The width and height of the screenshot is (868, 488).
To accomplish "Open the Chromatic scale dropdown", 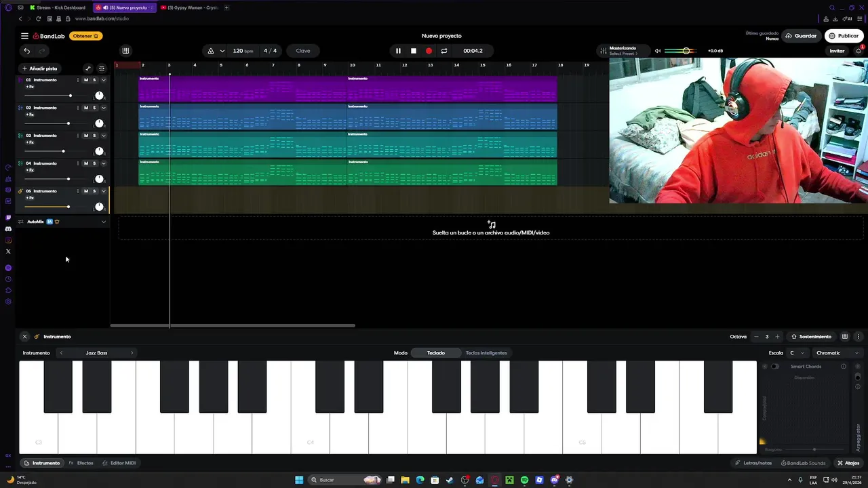I will pyautogui.click(x=837, y=353).
